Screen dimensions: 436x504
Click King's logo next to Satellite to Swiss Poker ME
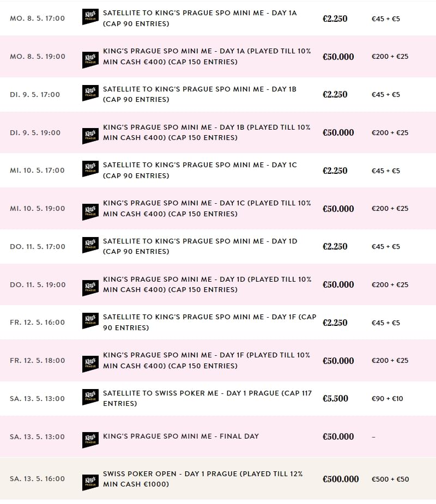point(90,398)
